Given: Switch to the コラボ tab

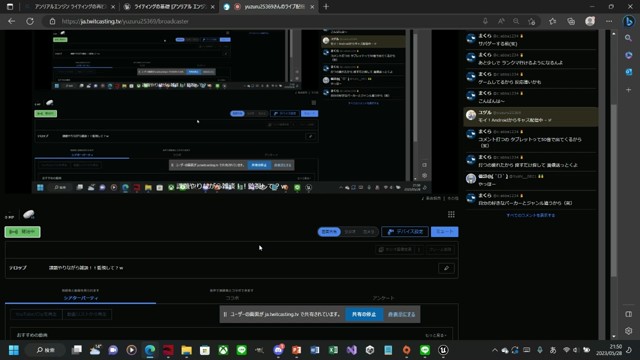Looking at the screenshot, I should point(232,298).
